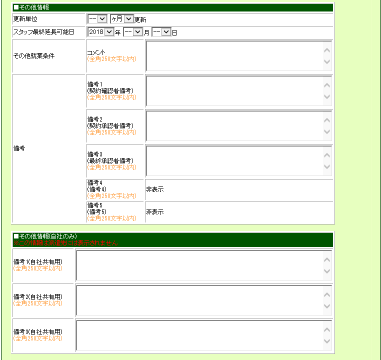Image resolution: width=381 pixels, height=360 pixels.
Task: Click the 非表示 text in 備考5 row
Action: tap(155, 212)
